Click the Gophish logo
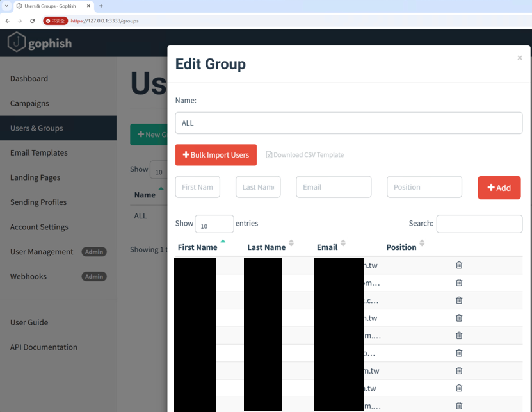 (40, 42)
